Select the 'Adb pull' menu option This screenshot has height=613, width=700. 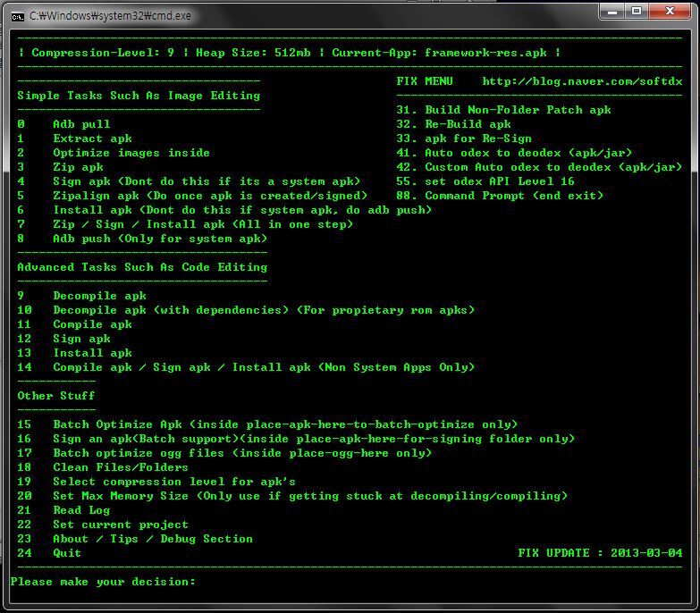pos(81,124)
